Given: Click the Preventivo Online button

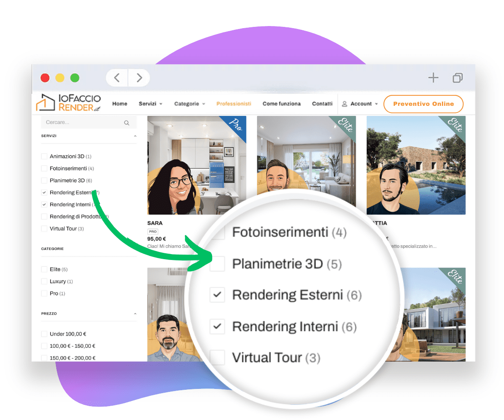Looking at the screenshot, I should [423, 104].
